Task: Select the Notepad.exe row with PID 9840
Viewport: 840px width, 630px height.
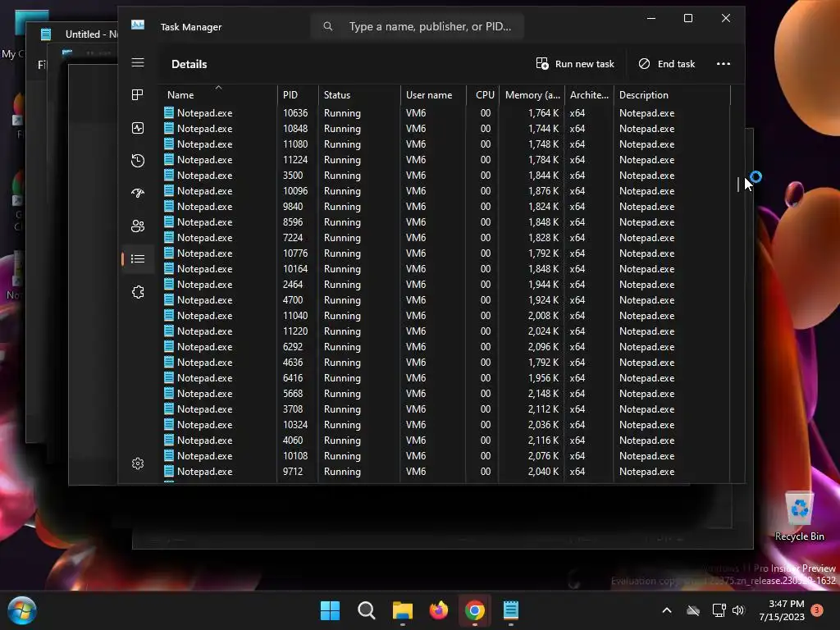Action: click(x=445, y=206)
